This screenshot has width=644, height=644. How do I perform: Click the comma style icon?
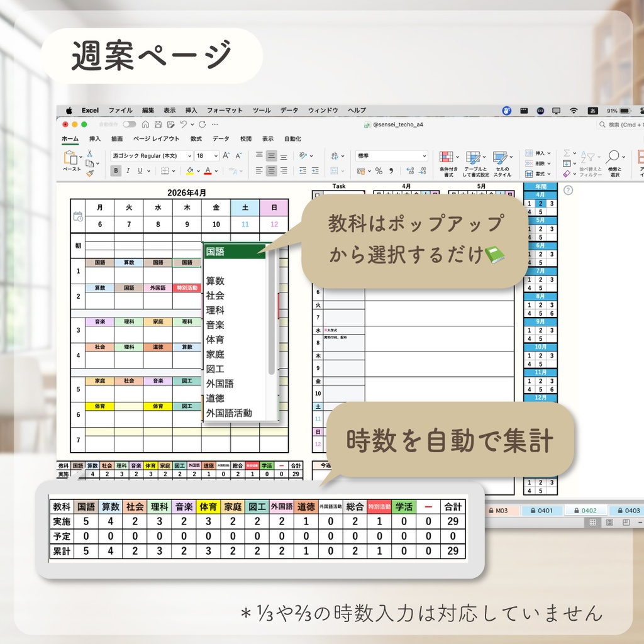pyautogui.click(x=391, y=170)
